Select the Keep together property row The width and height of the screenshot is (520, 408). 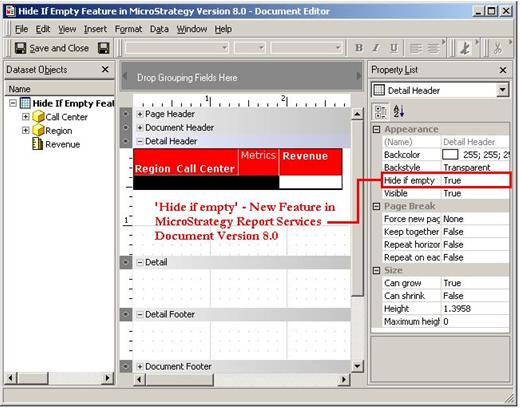tap(446, 232)
